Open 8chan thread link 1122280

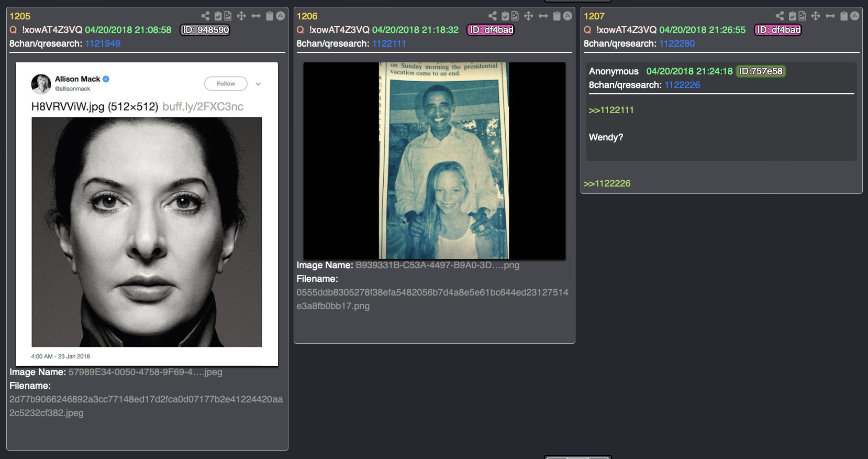click(x=677, y=43)
